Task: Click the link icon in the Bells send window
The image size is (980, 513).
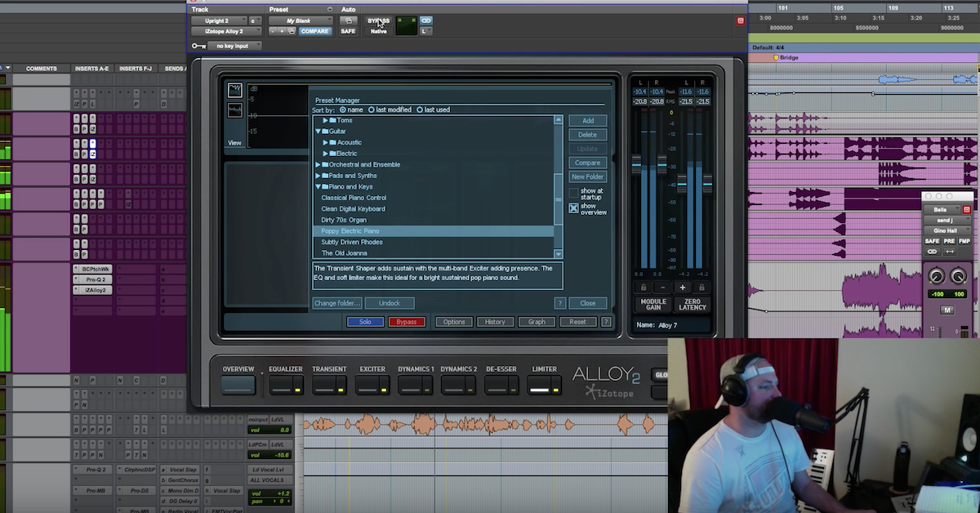Action: tap(933, 252)
